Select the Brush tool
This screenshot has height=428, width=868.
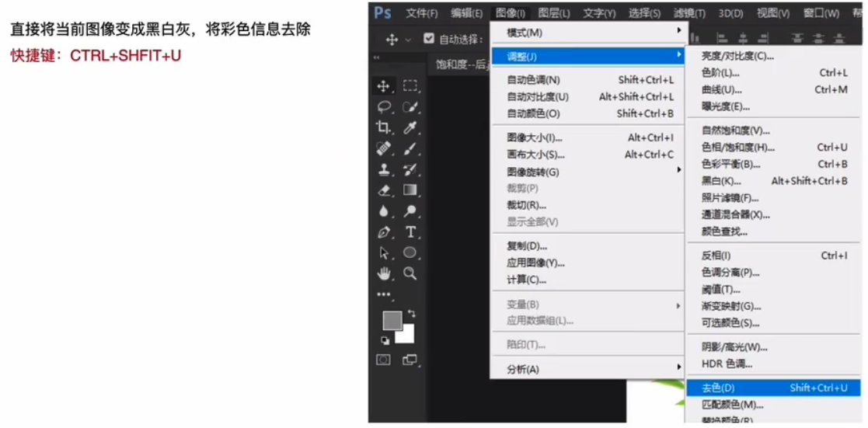[x=410, y=148]
